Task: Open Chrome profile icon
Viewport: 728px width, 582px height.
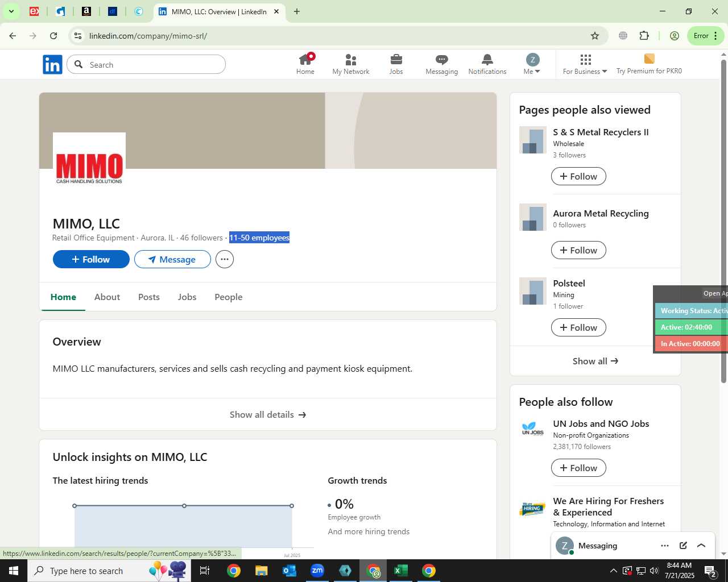Action: (x=675, y=36)
